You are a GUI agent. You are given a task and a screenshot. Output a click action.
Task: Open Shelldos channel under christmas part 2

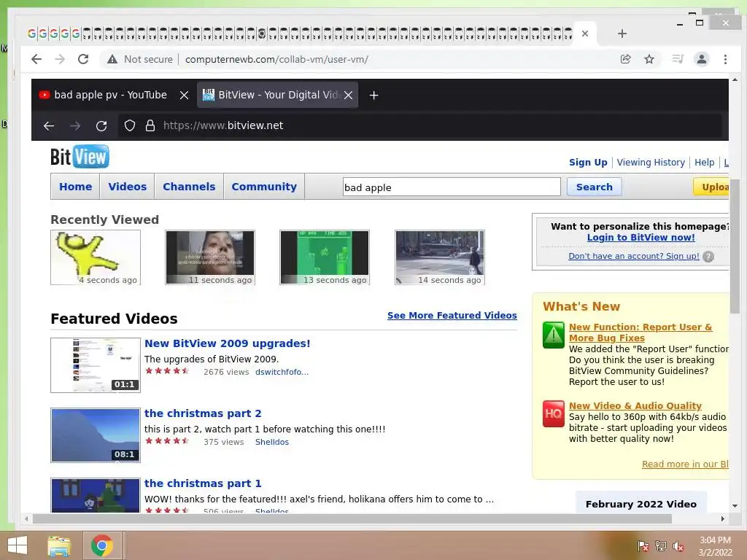pos(272,442)
